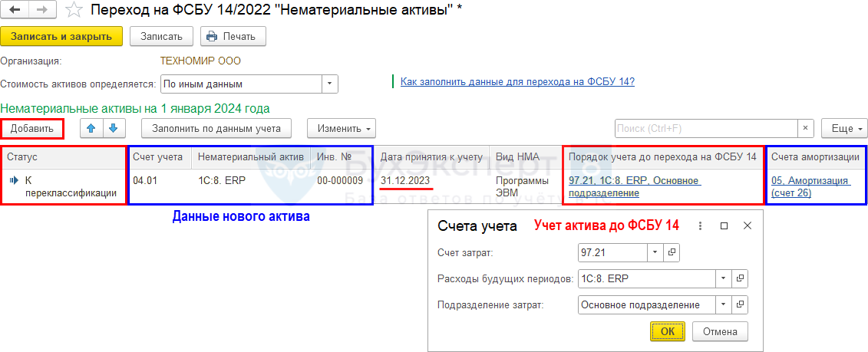Open the Подразделение затрат item icon
868x352 pixels.
coord(740,304)
